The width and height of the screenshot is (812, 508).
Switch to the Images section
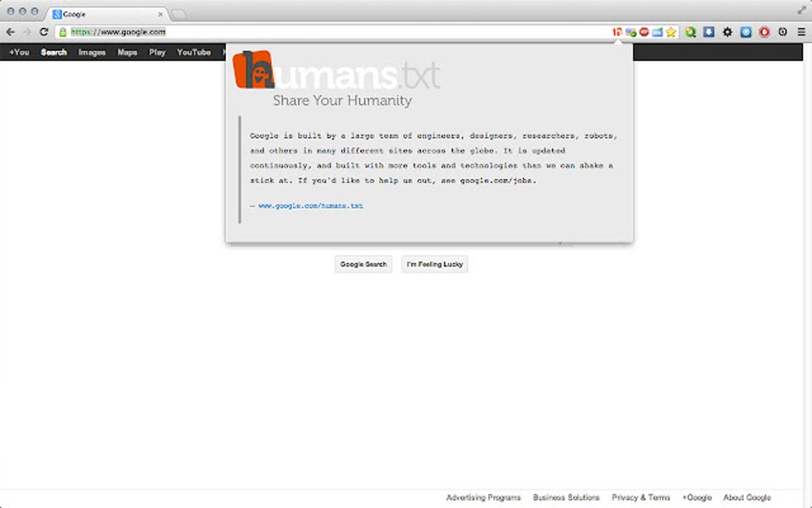(92, 52)
